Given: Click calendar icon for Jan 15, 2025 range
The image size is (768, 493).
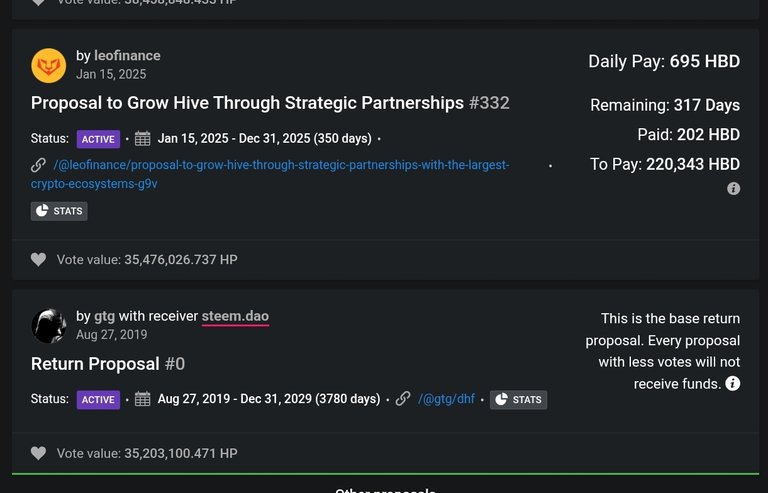Looking at the screenshot, I should click(143, 139).
